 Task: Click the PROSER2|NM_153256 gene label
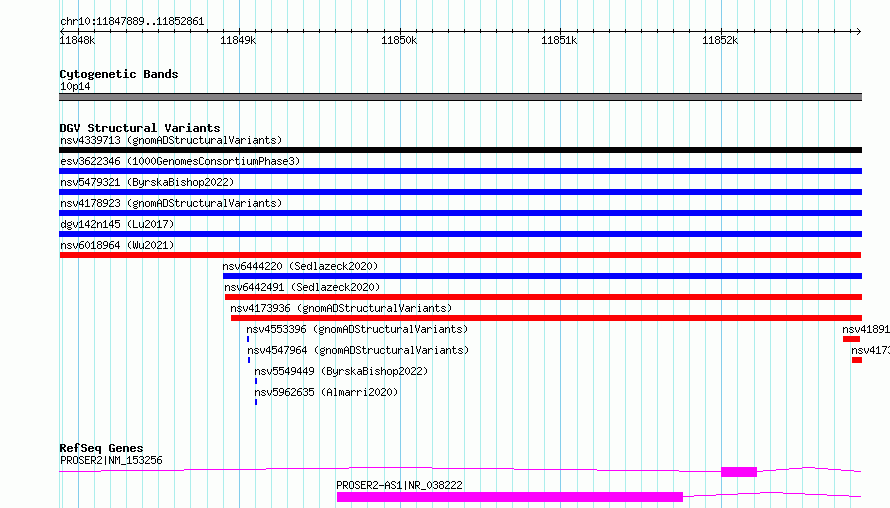click(111, 460)
